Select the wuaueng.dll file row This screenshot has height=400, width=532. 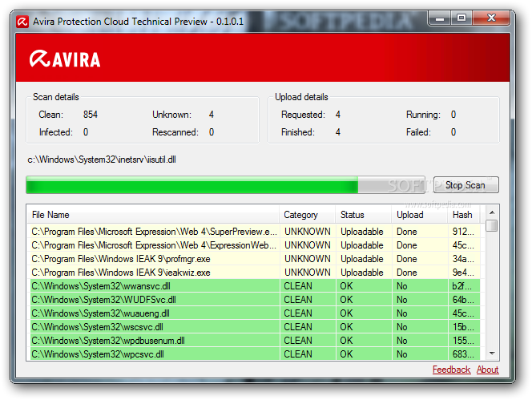click(255, 313)
